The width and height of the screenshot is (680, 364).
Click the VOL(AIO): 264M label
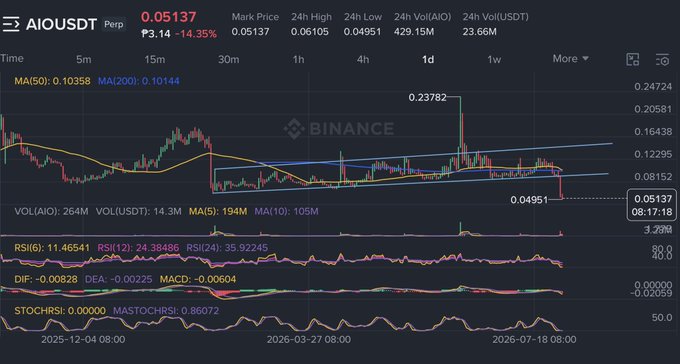pyautogui.click(x=51, y=212)
